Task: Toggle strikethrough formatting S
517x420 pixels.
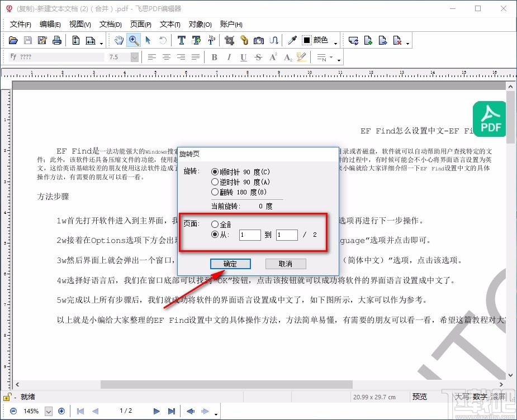Action: [258, 58]
